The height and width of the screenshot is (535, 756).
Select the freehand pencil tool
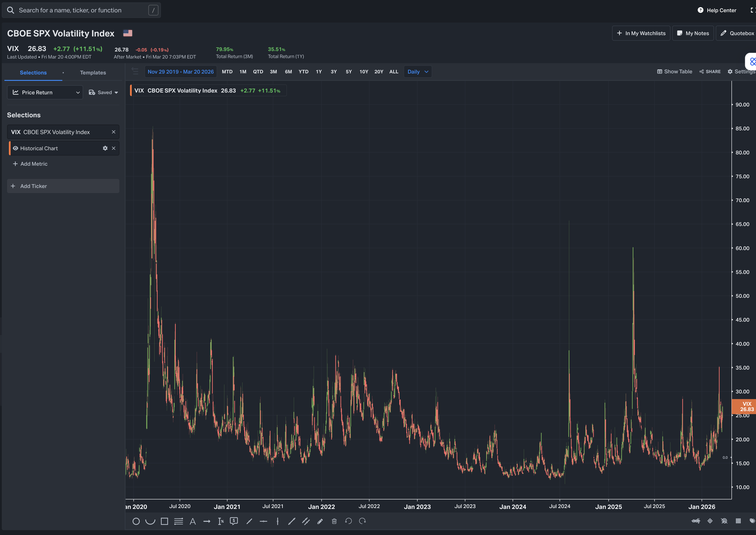tap(320, 521)
